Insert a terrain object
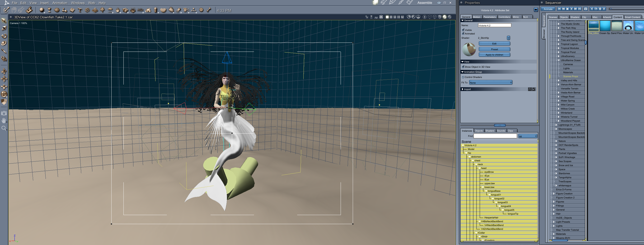Viewport: 644px width, 245px height. (x=95, y=10)
